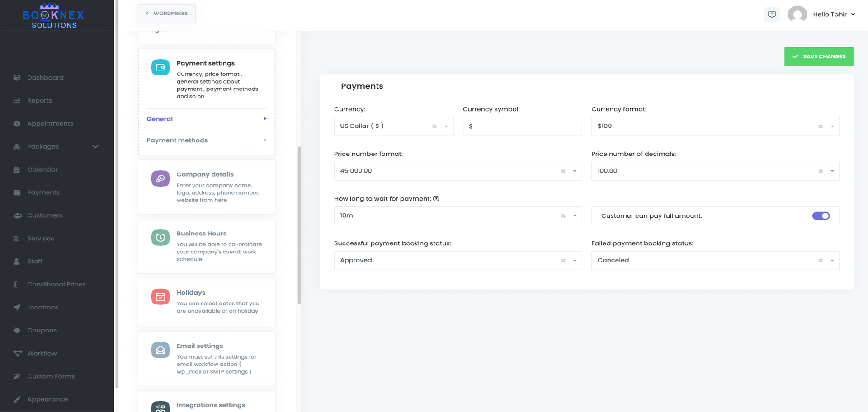868x412 pixels.
Task: Expand the Failed payment booking status dropdown
Action: 832,260
